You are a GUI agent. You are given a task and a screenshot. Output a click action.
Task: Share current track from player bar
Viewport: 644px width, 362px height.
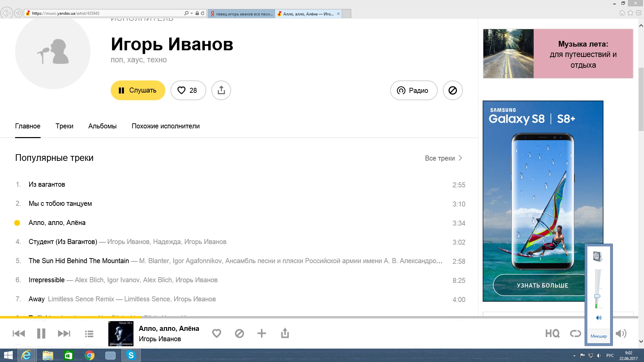click(x=285, y=333)
